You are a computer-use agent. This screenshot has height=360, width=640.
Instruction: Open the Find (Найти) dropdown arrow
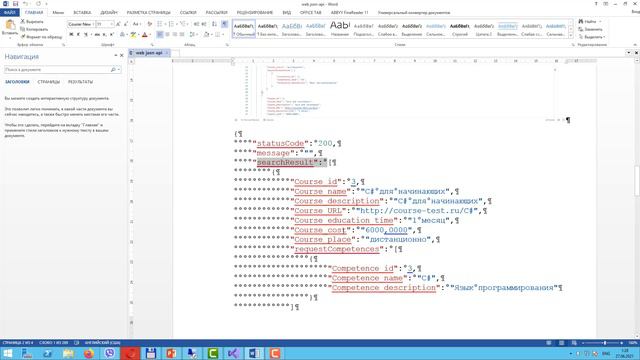pos(600,21)
